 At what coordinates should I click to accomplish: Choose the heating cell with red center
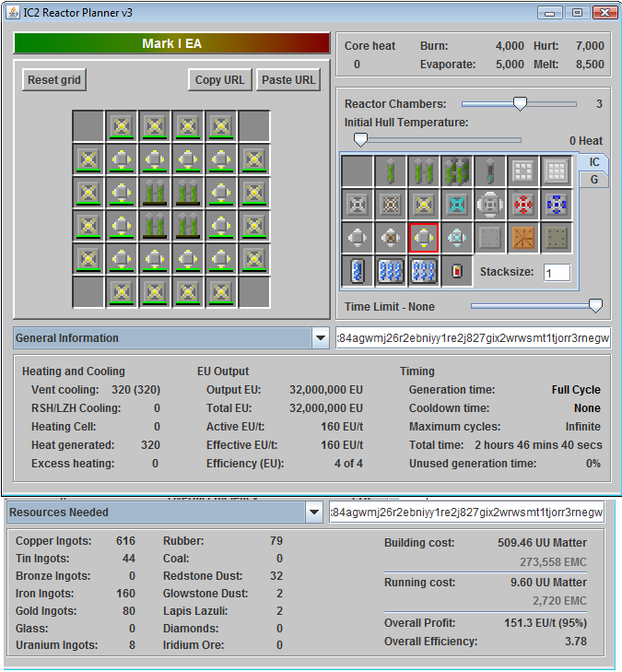click(457, 271)
